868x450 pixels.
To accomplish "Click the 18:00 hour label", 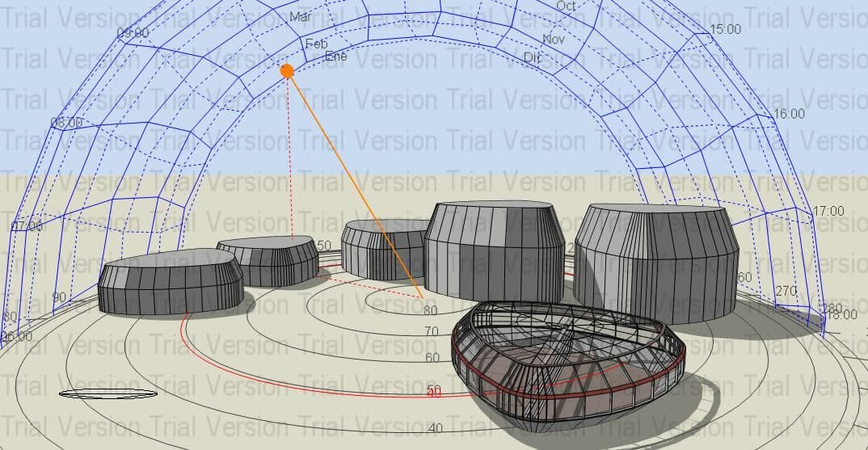I will point(842,315).
